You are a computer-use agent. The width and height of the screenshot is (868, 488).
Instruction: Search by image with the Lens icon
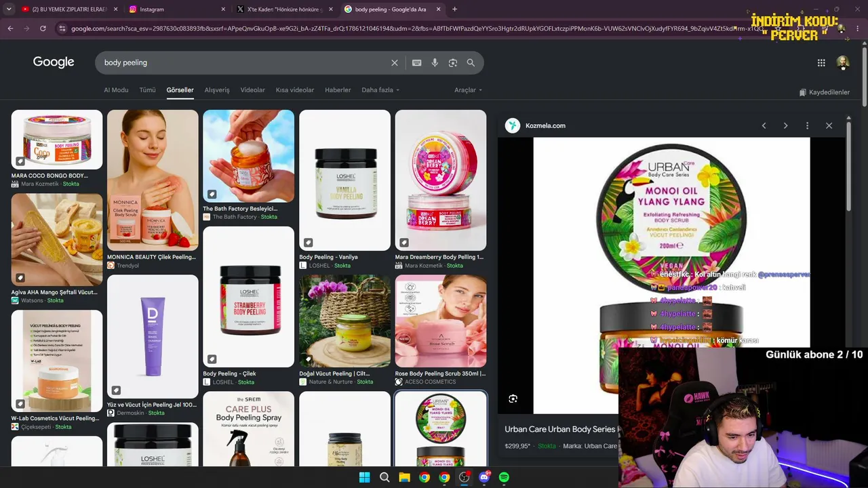[x=453, y=62]
